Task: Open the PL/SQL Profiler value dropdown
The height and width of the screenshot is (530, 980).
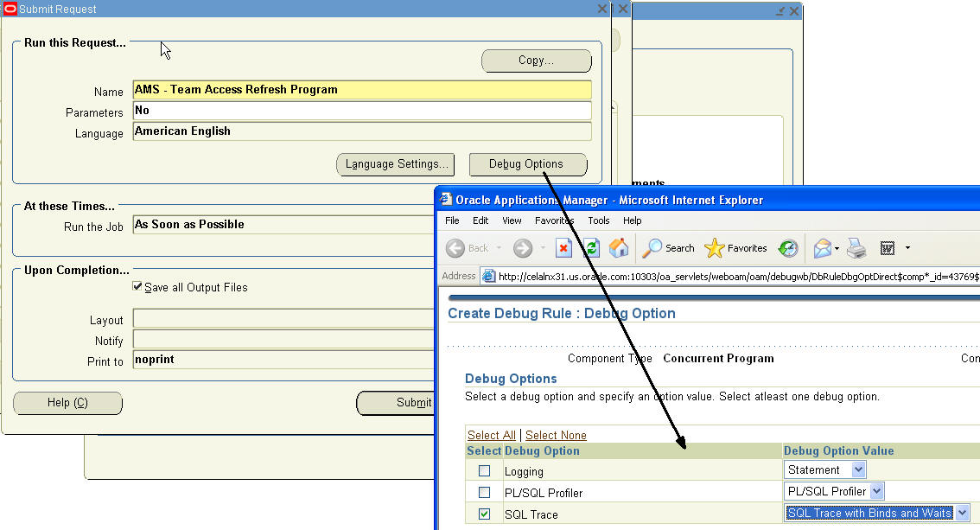Action: 834,491
